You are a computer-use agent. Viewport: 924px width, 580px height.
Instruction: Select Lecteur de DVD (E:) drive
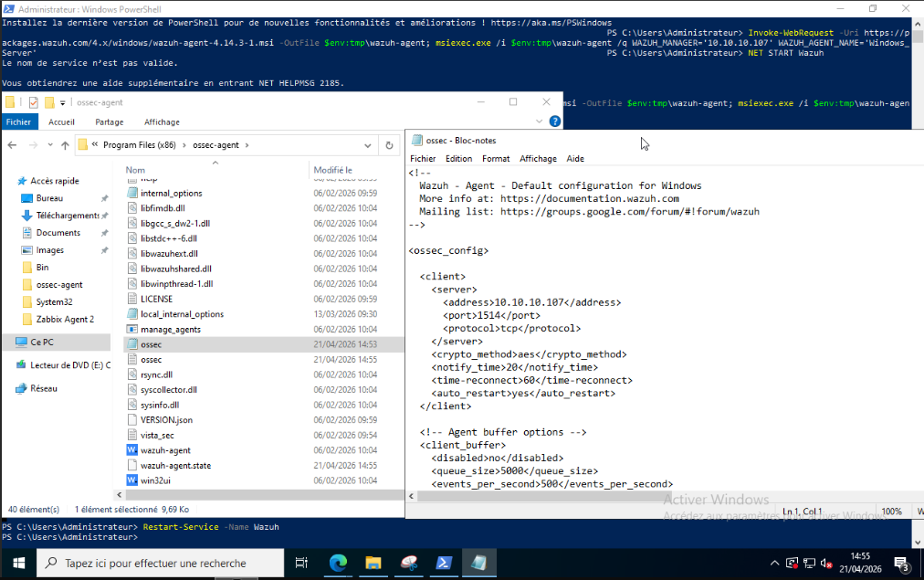point(70,364)
